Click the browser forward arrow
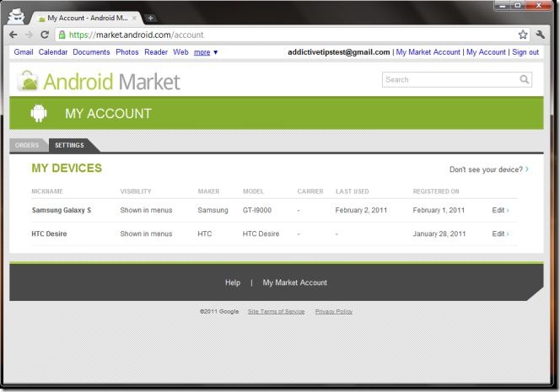This screenshot has height=392, width=560. (29, 35)
